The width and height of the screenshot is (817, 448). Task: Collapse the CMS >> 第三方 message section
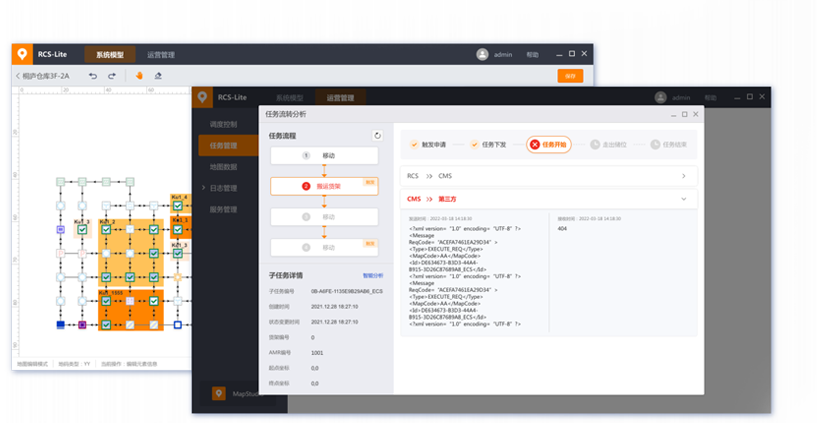pos(683,199)
